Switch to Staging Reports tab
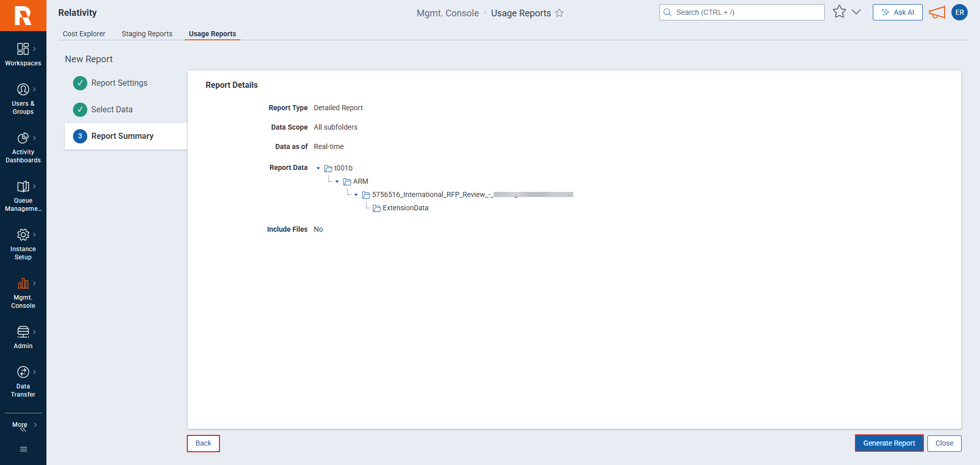Screen dimensions: 980x465 point(147,34)
